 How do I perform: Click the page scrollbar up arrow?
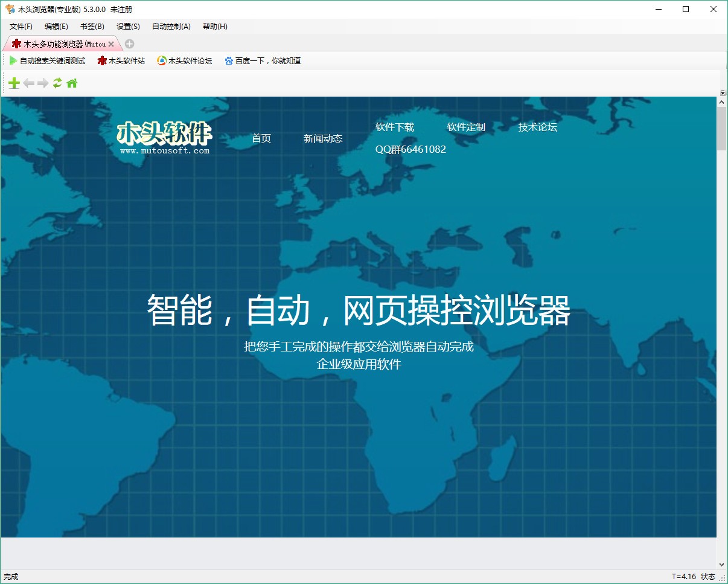click(x=721, y=102)
